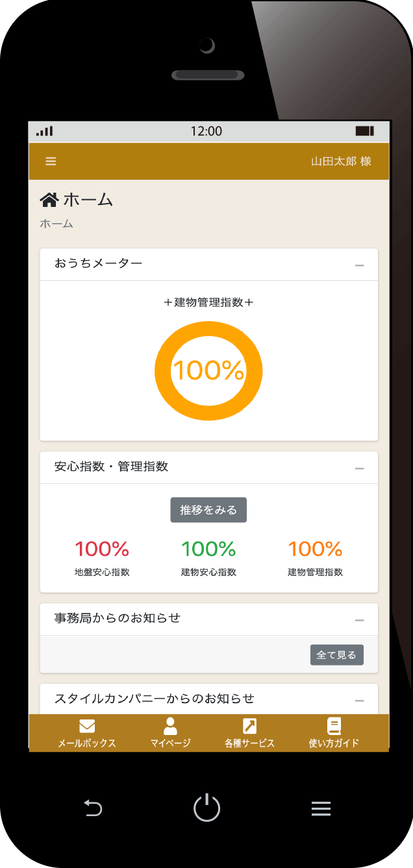Open 使い方ガイド book icon
Image resolution: width=413 pixels, height=868 pixels.
tap(334, 726)
